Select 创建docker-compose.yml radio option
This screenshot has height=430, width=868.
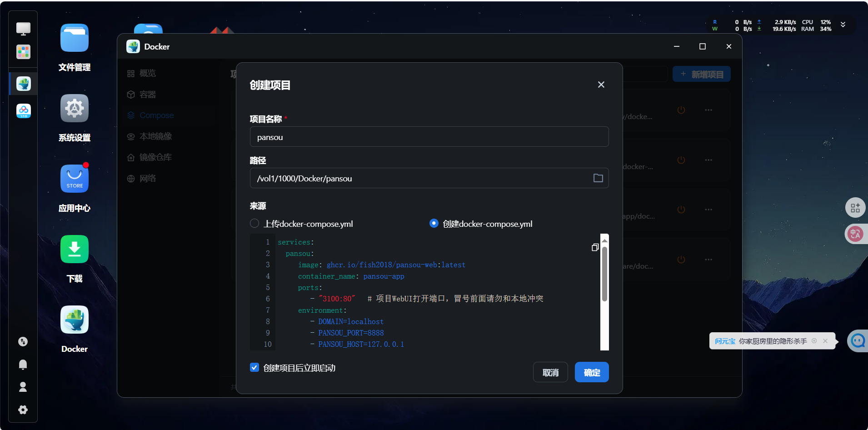434,223
